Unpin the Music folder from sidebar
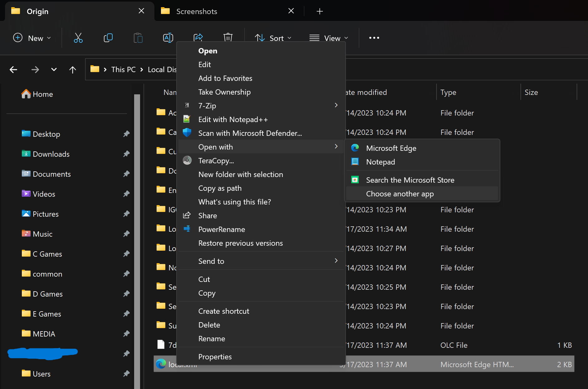 point(126,234)
